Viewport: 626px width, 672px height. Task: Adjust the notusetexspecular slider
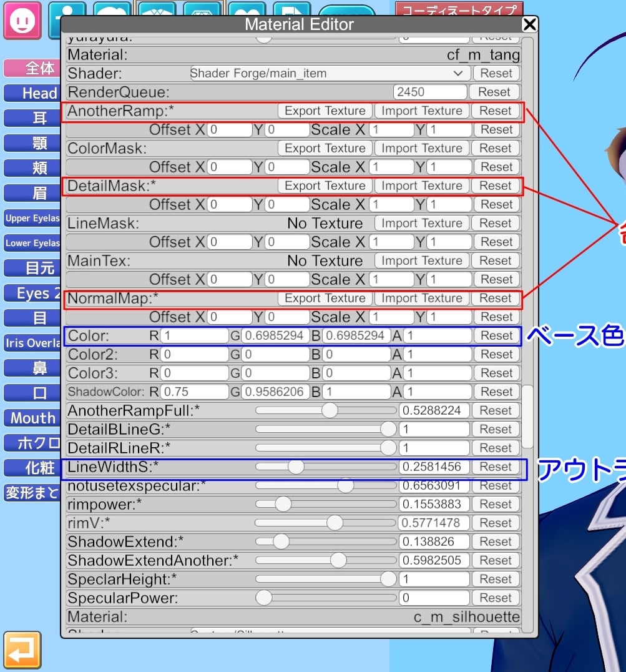tap(326, 485)
